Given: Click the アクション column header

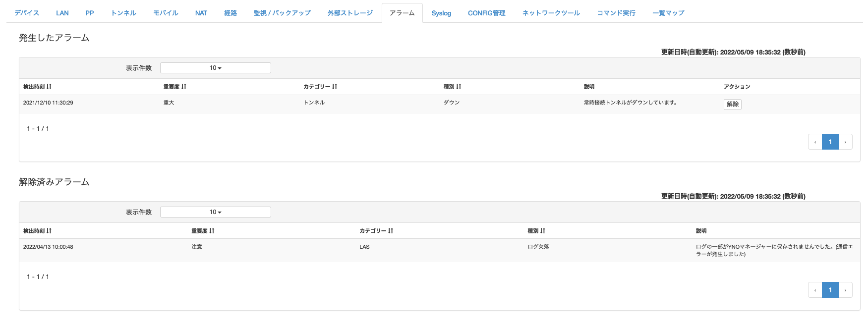Looking at the screenshot, I should (x=737, y=87).
